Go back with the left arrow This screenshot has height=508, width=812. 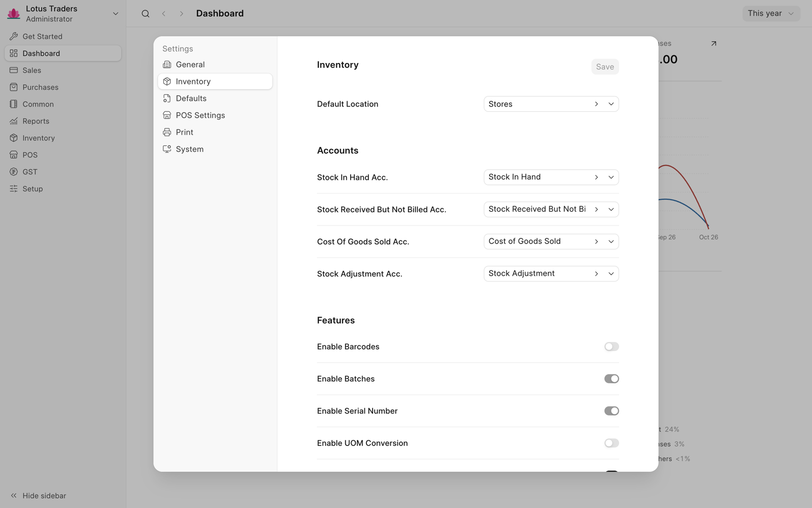[x=163, y=14]
